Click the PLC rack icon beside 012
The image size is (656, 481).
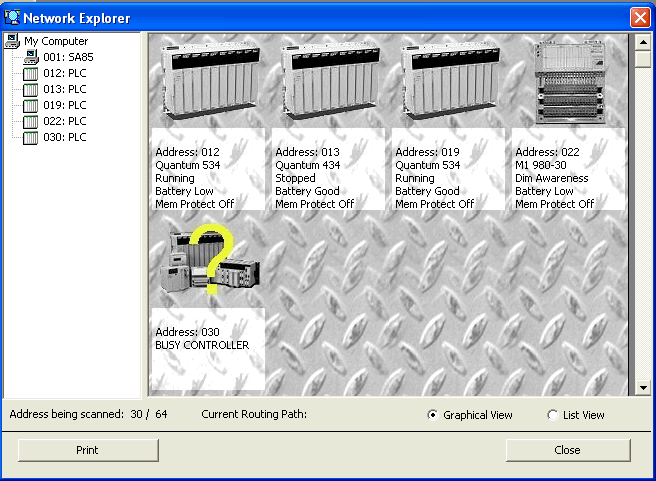tap(30, 74)
